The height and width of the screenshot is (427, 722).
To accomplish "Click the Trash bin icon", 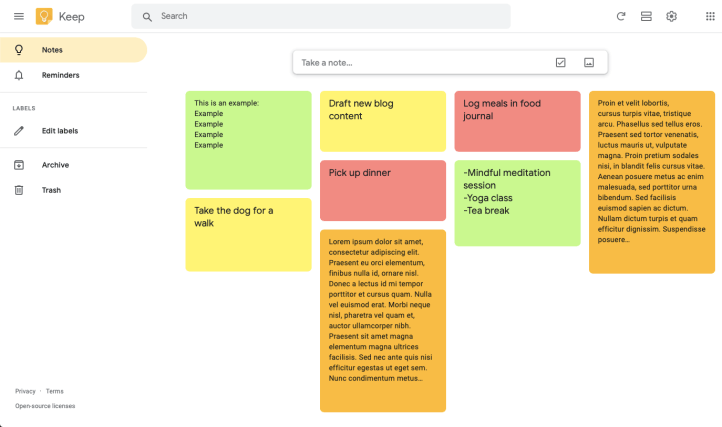I will coord(19,190).
